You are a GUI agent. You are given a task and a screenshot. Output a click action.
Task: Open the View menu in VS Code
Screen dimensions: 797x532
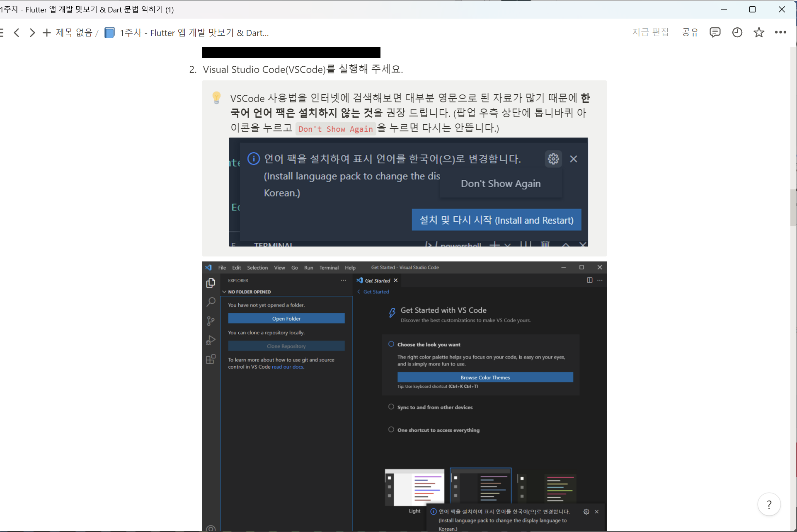279,268
